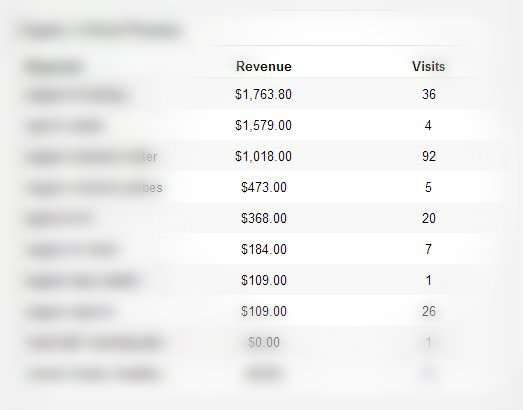
Task: Select the $368.00 revenue cell
Action: 264,219
